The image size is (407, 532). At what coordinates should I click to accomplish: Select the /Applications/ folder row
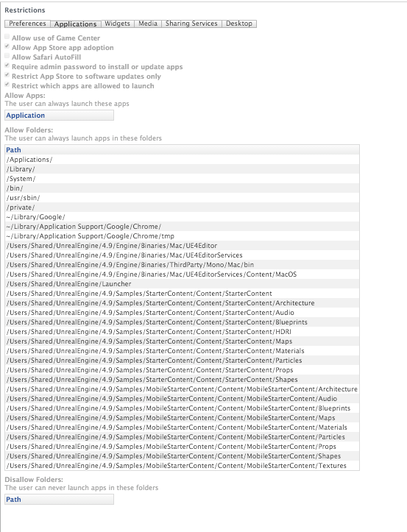tap(183, 160)
